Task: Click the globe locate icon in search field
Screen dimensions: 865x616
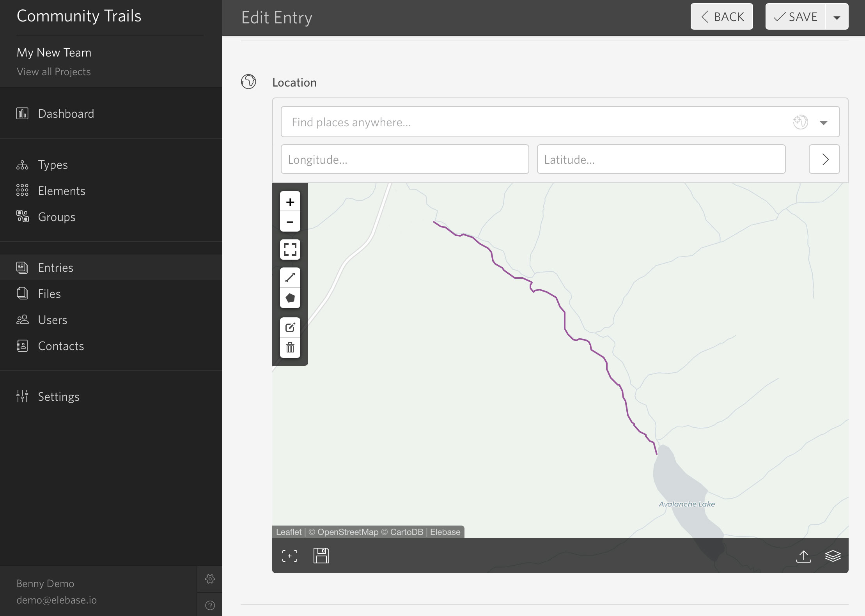Action: click(x=800, y=122)
